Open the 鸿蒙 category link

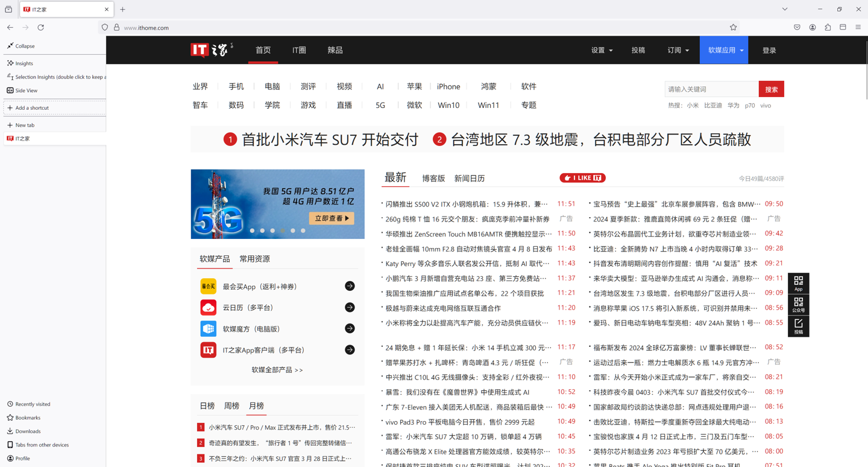click(x=488, y=87)
